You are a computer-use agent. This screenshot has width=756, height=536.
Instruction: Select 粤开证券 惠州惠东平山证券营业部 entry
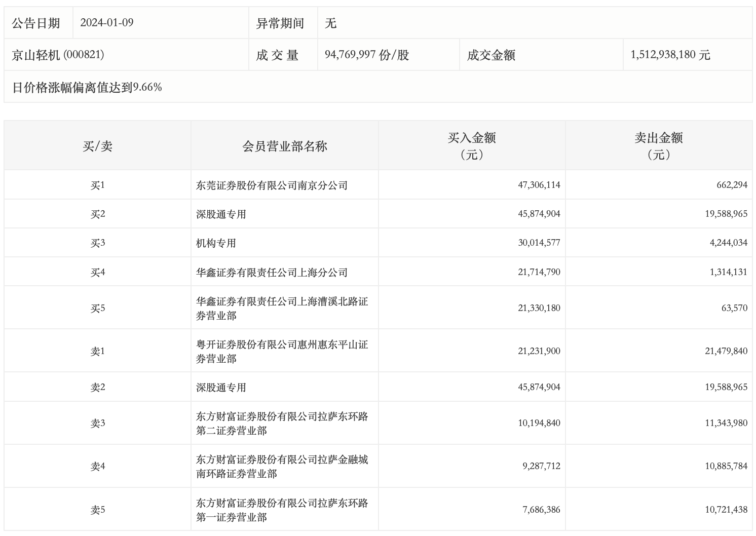pyautogui.click(x=282, y=351)
